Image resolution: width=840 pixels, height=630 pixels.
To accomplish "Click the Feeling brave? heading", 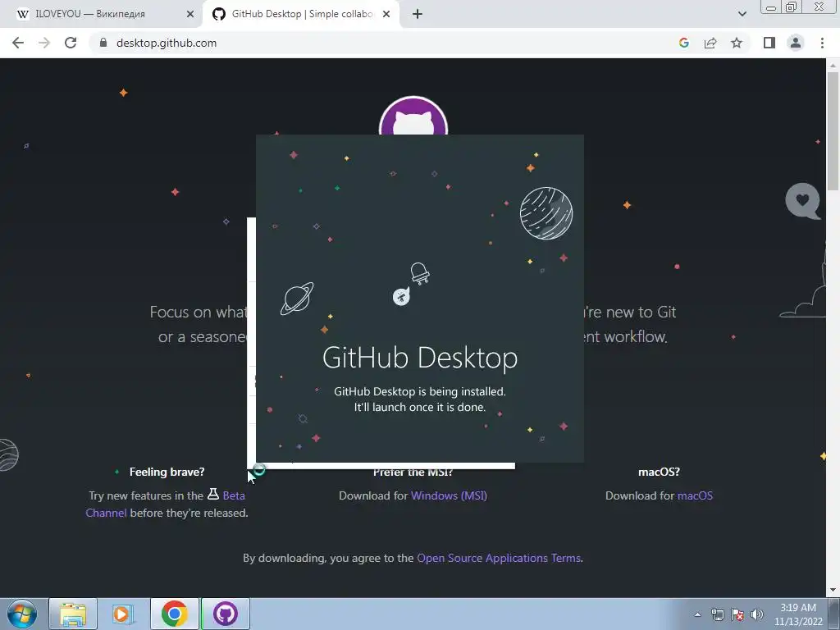I will (x=167, y=472).
